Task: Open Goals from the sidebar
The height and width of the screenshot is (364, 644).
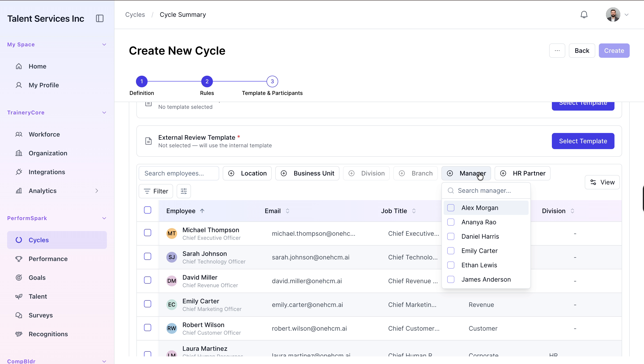Action: pyautogui.click(x=37, y=277)
